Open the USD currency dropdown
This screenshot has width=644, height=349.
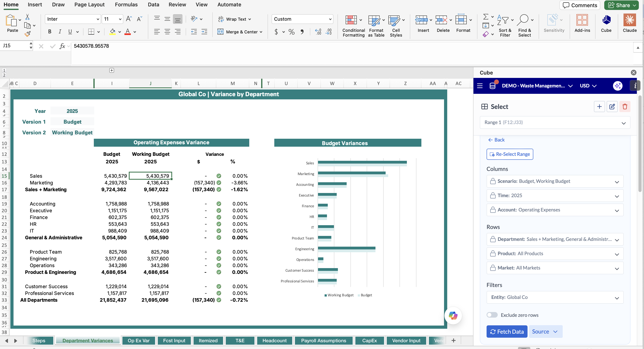click(x=588, y=86)
